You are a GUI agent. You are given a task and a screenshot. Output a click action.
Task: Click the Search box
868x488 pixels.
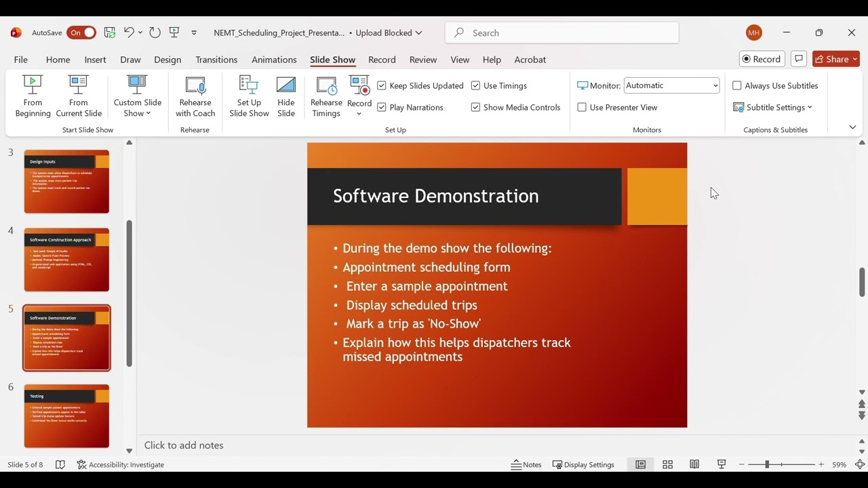pos(562,33)
